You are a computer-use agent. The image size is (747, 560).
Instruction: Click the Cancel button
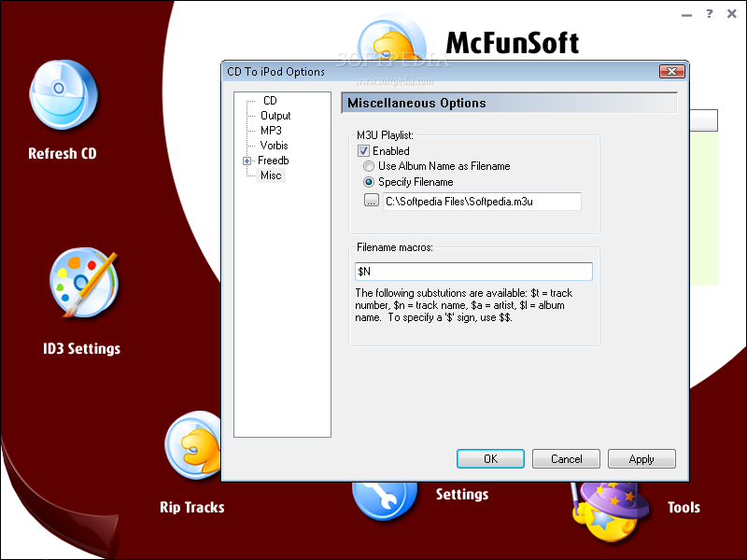click(567, 458)
